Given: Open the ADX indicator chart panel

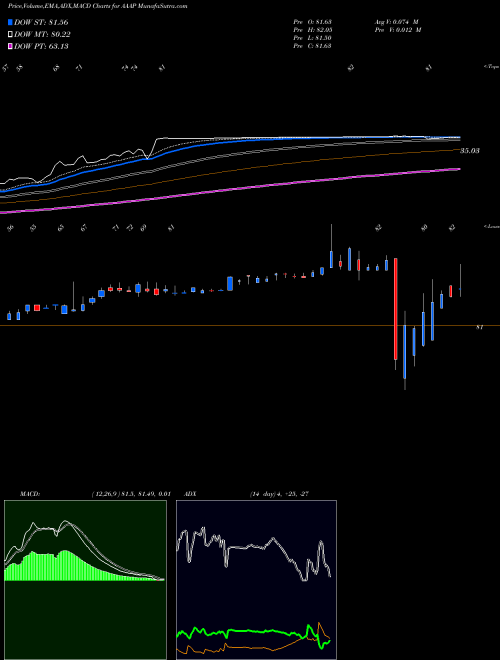Looking at the screenshot, I should coord(256,580).
